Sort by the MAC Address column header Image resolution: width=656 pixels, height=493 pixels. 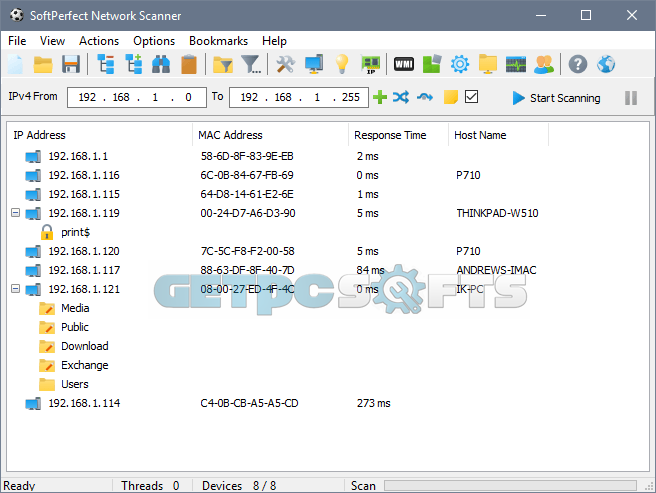coord(270,135)
